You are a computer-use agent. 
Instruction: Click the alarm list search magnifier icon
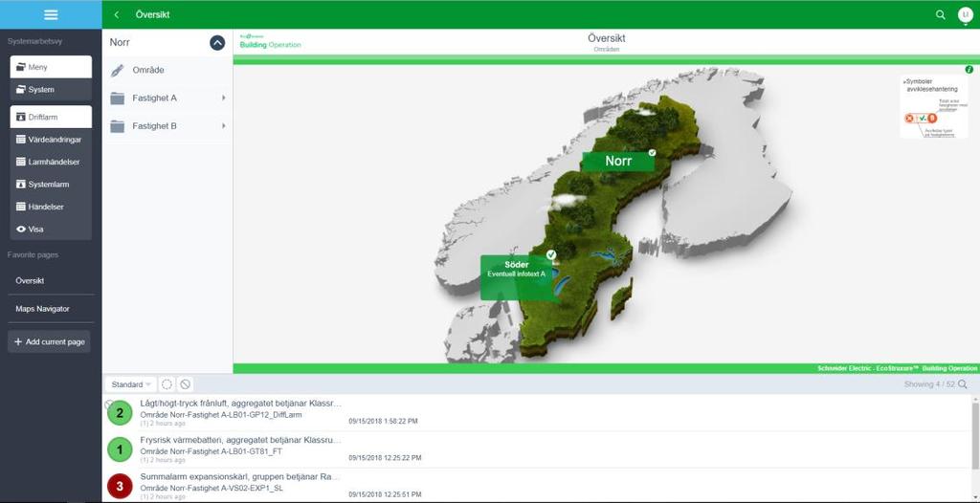pyautogui.click(x=963, y=384)
